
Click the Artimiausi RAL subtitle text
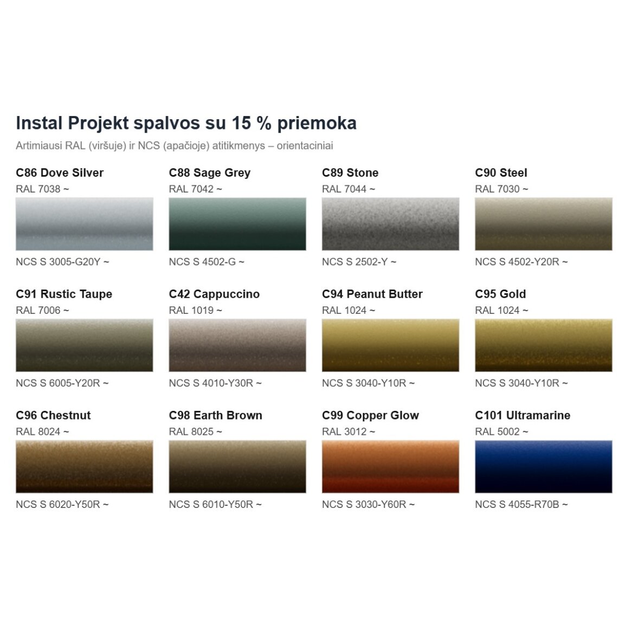[174, 146]
